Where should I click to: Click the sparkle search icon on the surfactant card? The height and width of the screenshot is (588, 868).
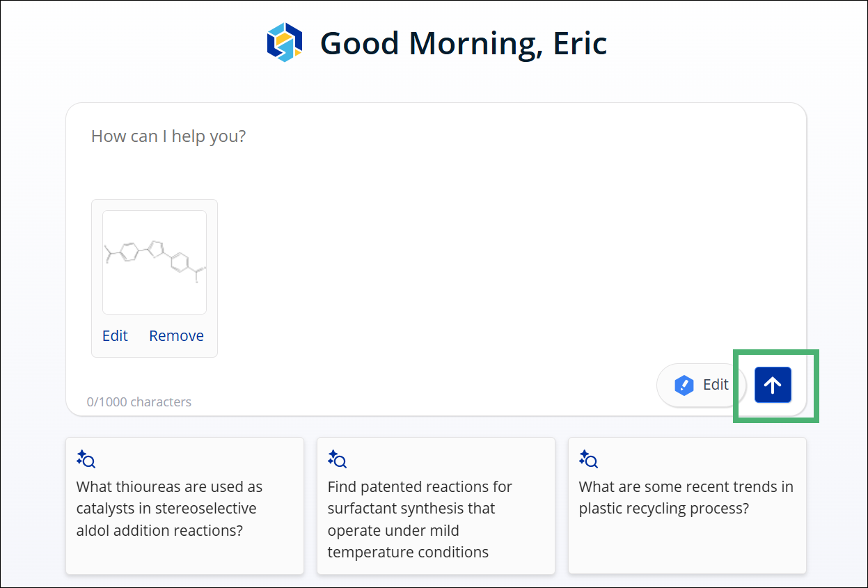337,459
